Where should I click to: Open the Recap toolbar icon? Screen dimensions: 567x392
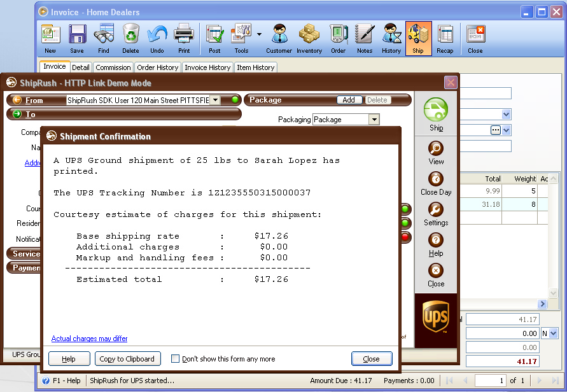point(445,39)
